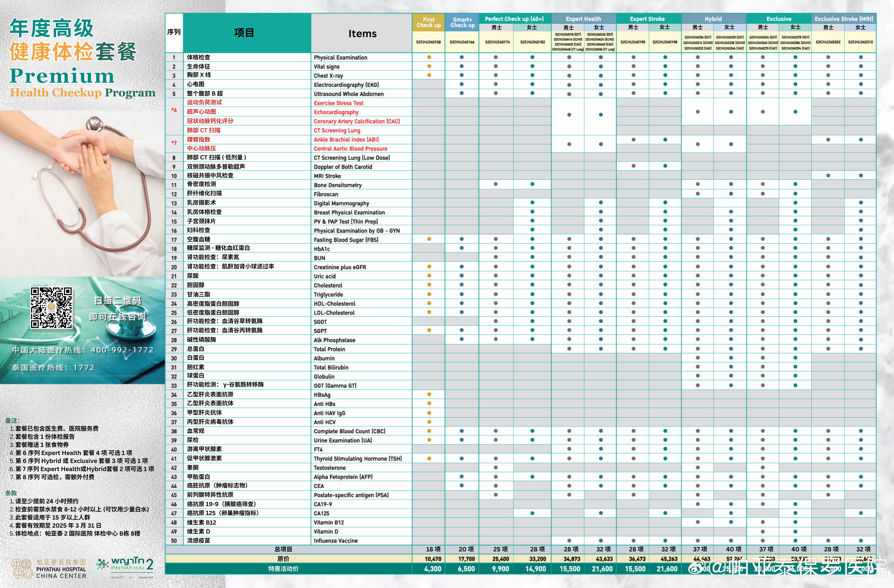Click package code S2CHU240198
894x588 pixels.
click(665, 42)
